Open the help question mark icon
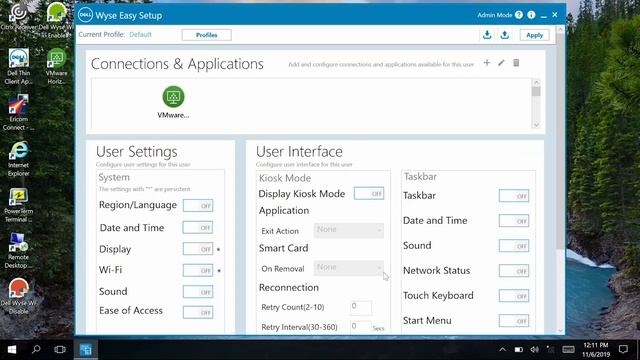Image resolution: width=640 pixels, height=360 pixels. [519, 15]
